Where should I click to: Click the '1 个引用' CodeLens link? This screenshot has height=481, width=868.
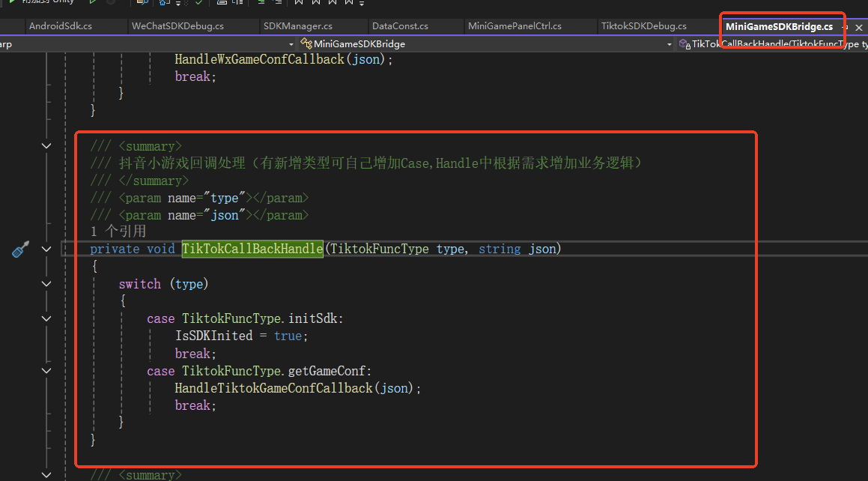118,232
